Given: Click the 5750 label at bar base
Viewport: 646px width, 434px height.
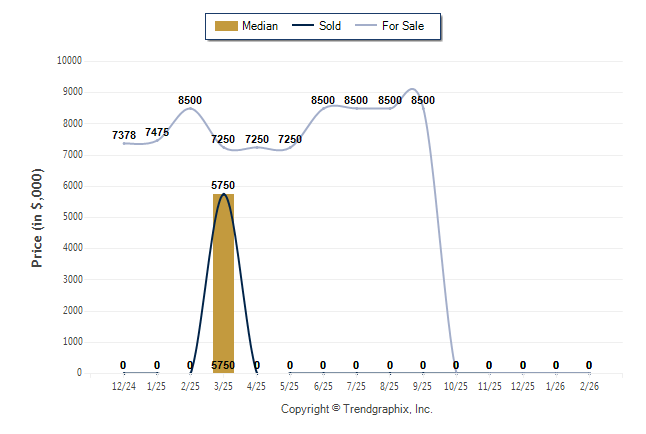Looking at the screenshot, I should click(223, 366).
